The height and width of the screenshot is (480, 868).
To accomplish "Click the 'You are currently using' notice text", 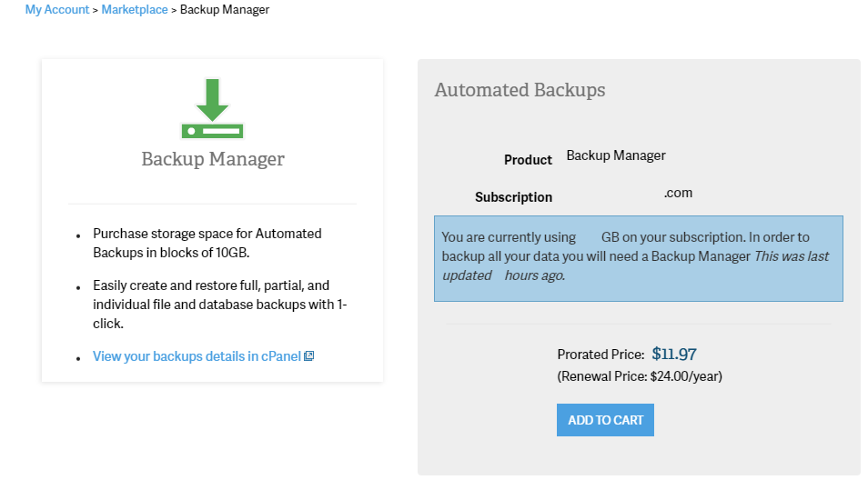I will [x=509, y=237].
